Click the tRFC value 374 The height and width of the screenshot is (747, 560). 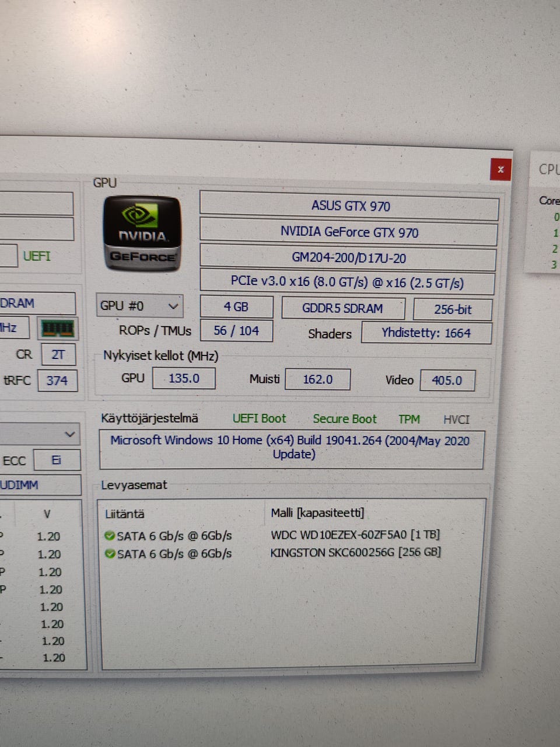point(57,381)
